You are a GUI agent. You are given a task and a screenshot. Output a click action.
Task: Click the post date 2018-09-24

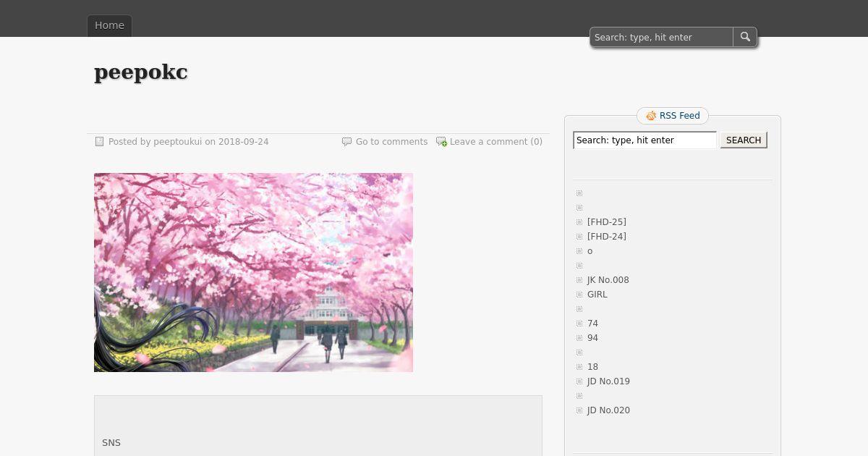(243, 142)
